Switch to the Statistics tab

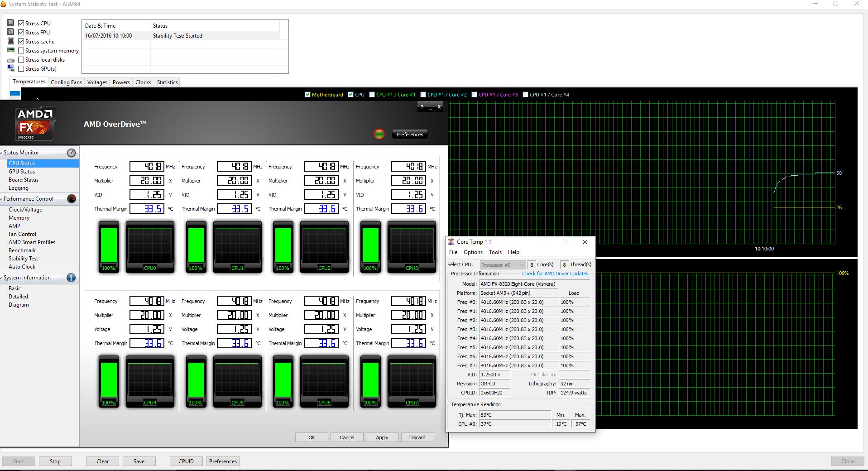(x=167, y=82)
